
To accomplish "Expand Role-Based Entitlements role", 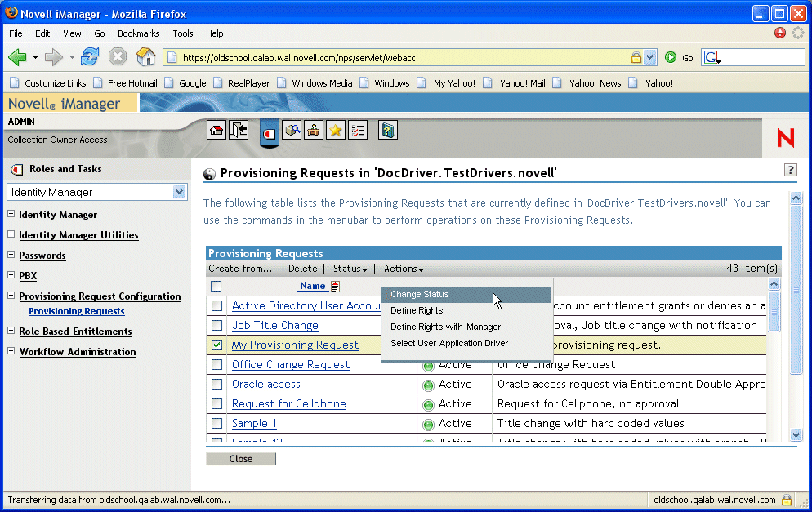I will point(11,330).
